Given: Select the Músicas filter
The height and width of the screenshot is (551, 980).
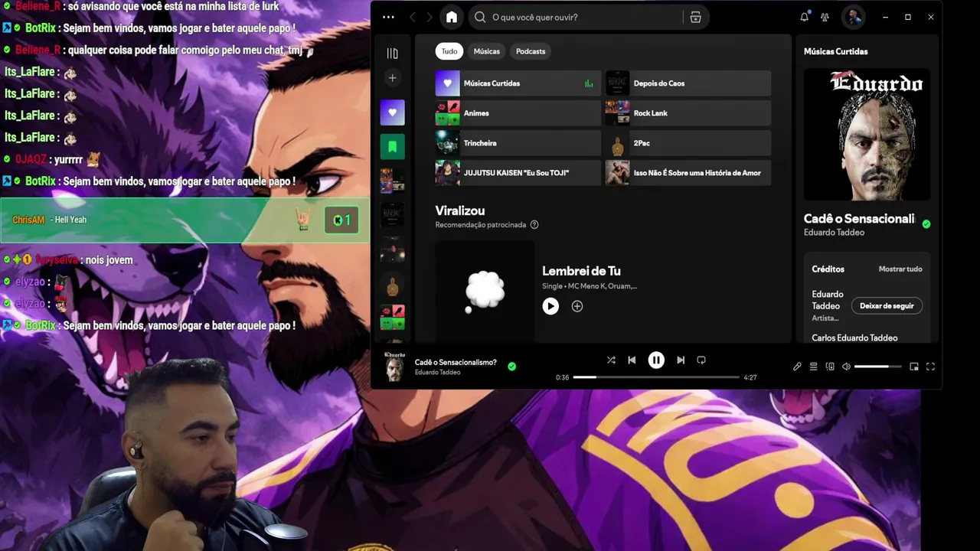Looking at the screenshot, I should point(486,51).
